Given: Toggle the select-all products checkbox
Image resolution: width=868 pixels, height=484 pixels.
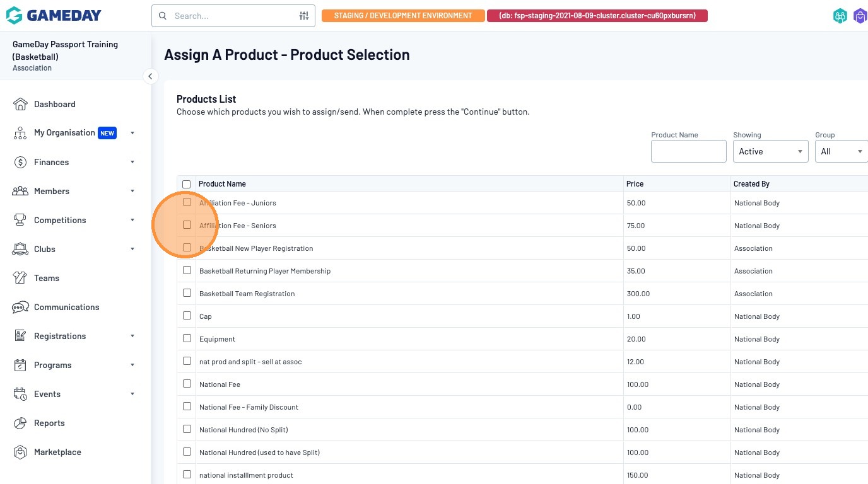Looking at the screenshot, I should (186, 184).
